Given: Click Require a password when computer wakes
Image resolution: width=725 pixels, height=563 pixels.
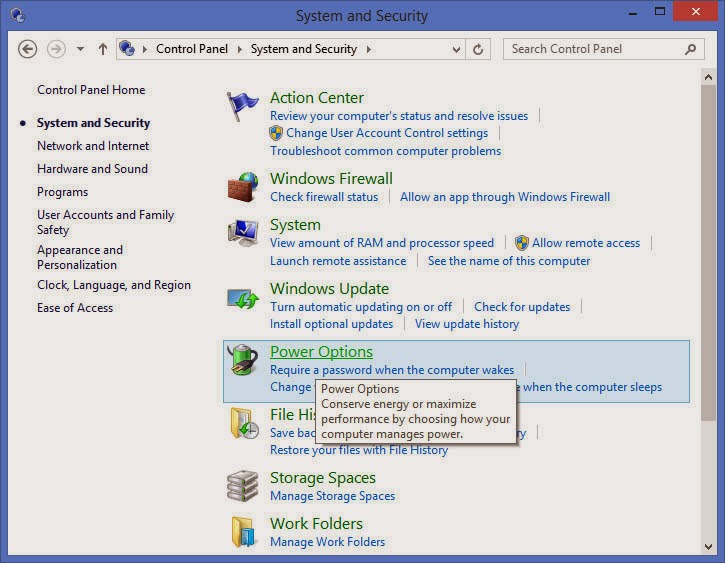Looking at the screenshot, I should tap(392, 370).
